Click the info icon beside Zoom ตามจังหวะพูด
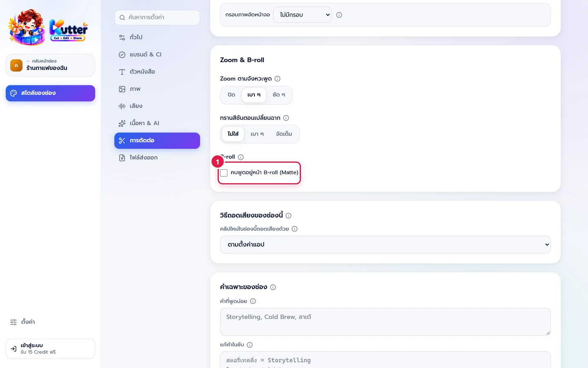The height and width of the screenshot is (368, 588). pyautogui.click(x=277, y=79)
